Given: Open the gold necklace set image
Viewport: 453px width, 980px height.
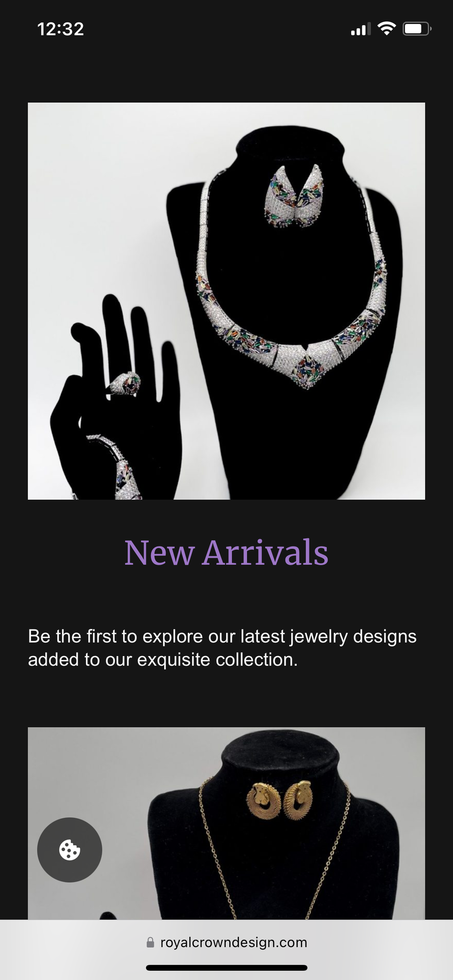Looking at the screenshot, I should click(x=226, y=823).
